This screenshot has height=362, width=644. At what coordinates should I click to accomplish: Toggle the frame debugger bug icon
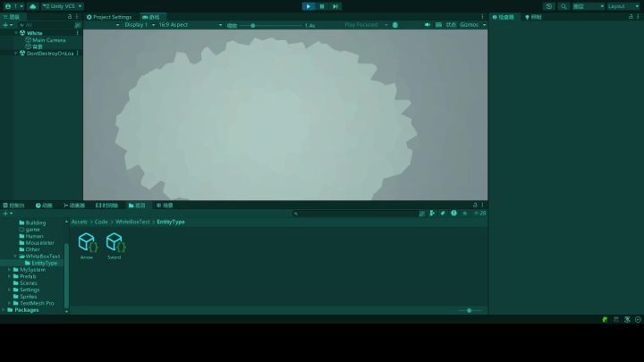click(x=395, y=25)
